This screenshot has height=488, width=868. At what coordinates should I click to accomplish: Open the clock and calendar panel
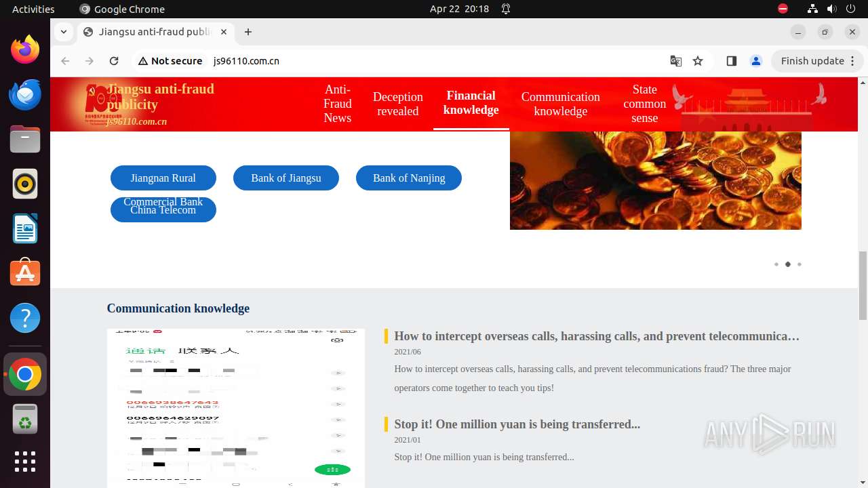click(x=459, y=9)
